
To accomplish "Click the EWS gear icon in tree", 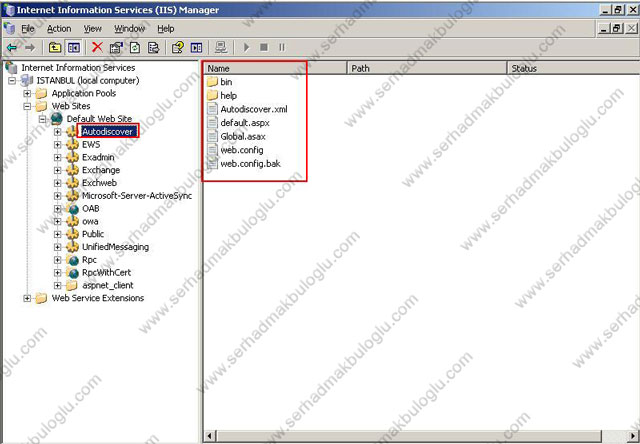I will pyautogui.click(x=73, y=144).
